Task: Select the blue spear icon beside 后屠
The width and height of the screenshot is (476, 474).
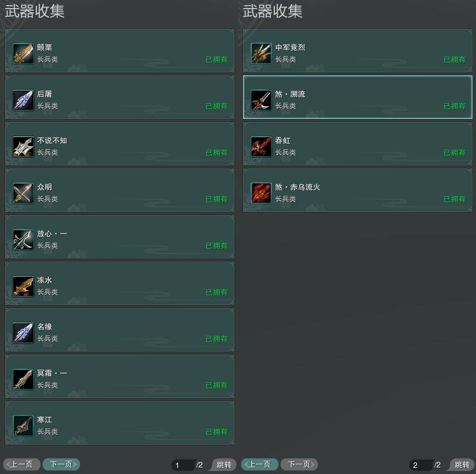Action: (x=23, y=100)
